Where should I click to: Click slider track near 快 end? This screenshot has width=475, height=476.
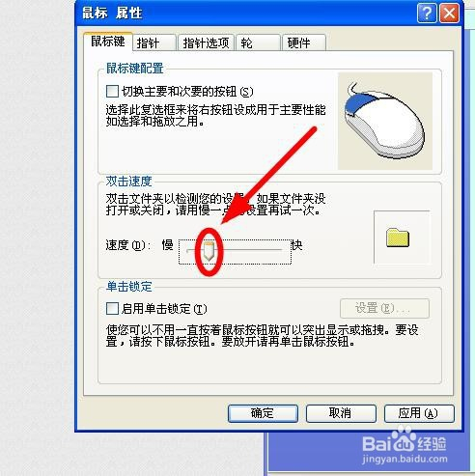[277, 249]
